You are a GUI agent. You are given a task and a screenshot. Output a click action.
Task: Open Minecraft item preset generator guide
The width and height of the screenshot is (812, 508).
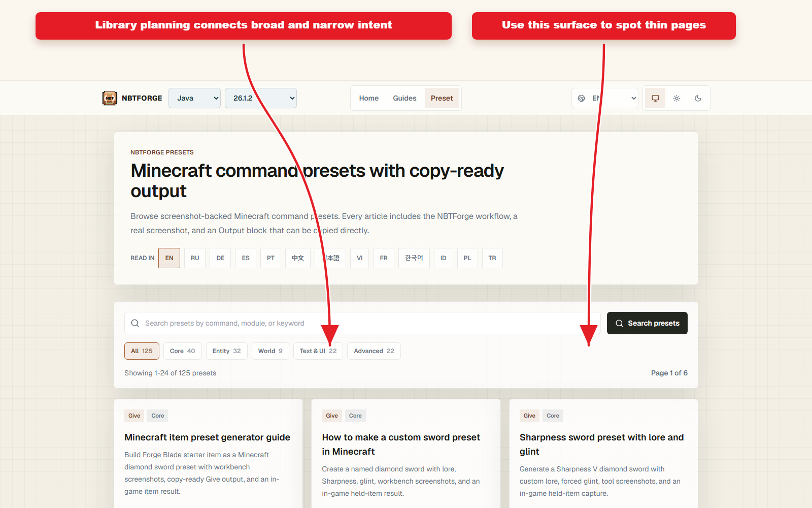click(208, 437)
